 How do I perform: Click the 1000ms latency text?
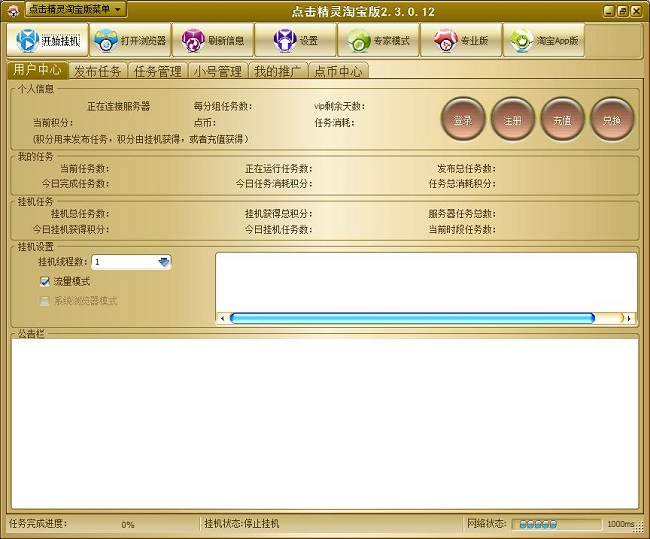[x=621, y=524]
